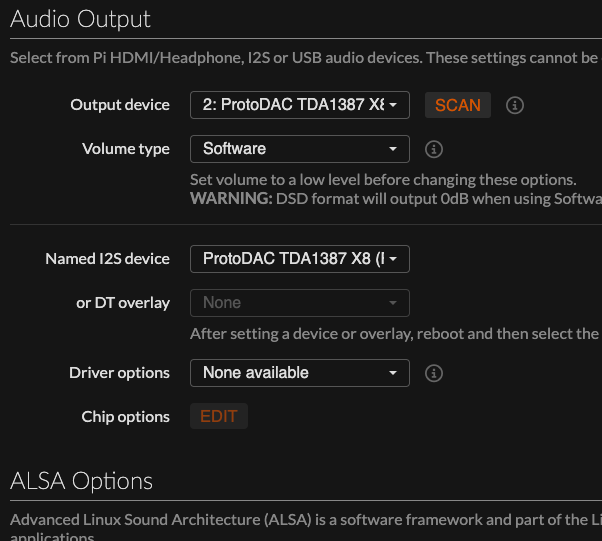Screen dimensions: 602x541
Task: Click the reboot instruction text under DT overlay
Action: (396, 334)
